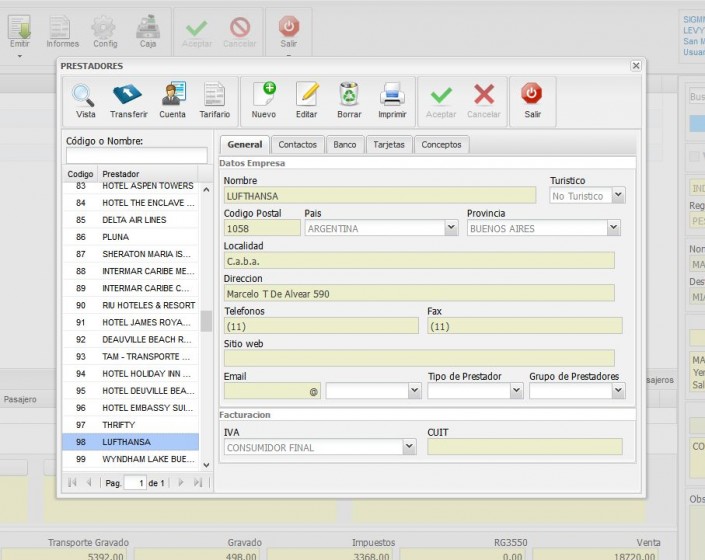705x560 pixels.
Task: Click the Direccion field
Action: 419,293
